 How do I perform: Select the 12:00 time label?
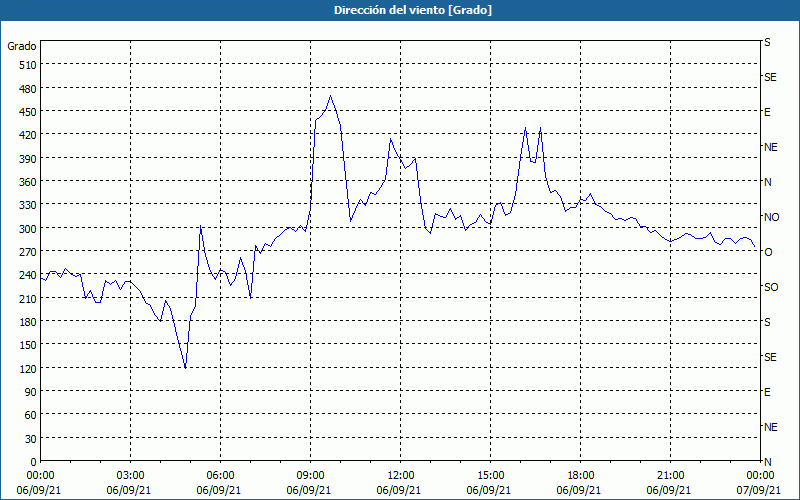coord(401,476)
